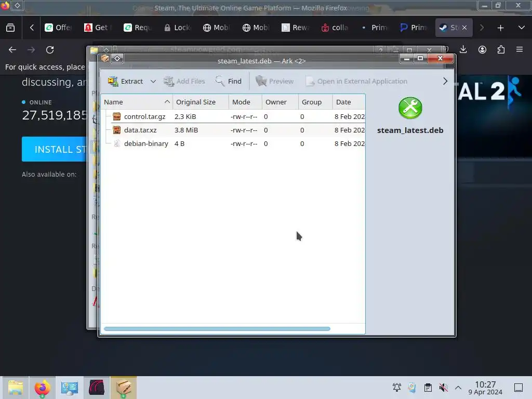Open the file manager from taskbar
The width and height of the screenshot is (532, 399).
click(15, 388)
